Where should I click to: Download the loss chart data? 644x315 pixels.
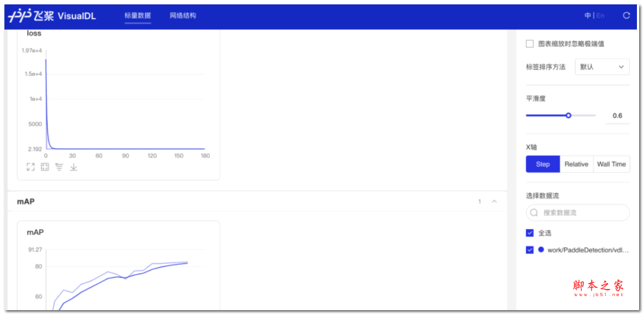click(74, 167)
